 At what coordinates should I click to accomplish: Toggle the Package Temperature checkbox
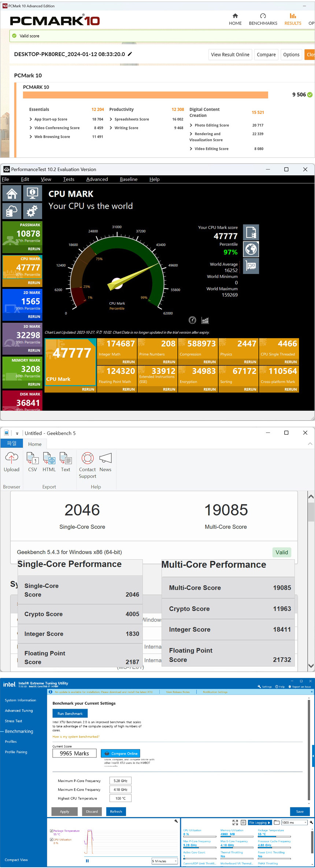(x=51, y=831)
